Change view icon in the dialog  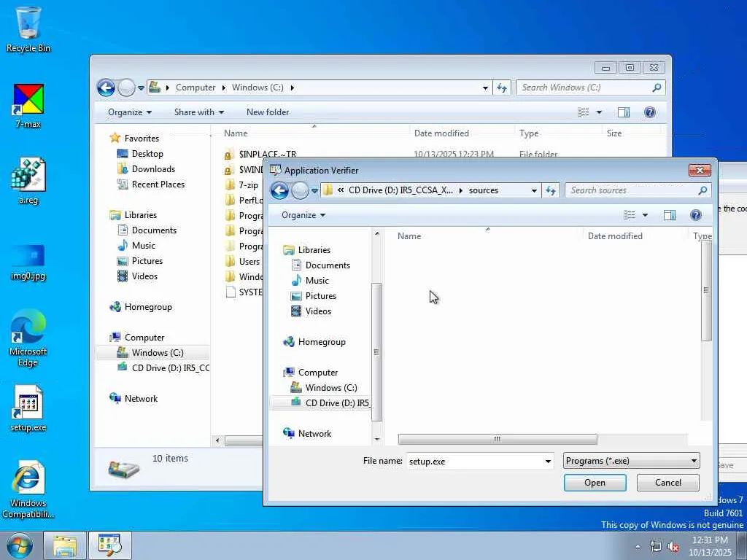[630, 215]
